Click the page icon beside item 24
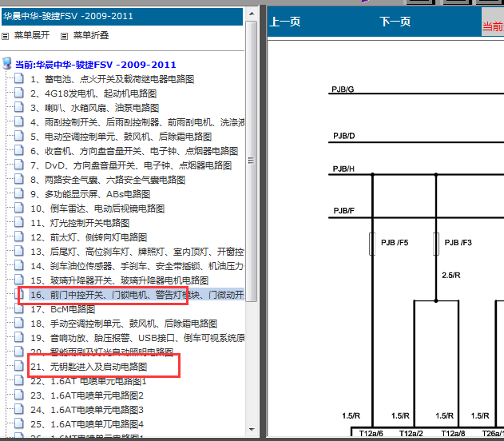 pos(19,409)
